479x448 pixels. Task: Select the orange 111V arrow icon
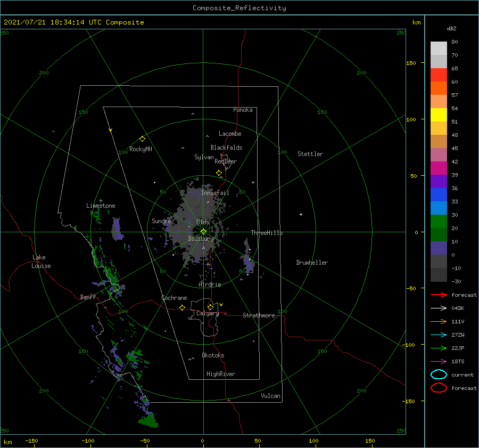(x=439, y=321)
